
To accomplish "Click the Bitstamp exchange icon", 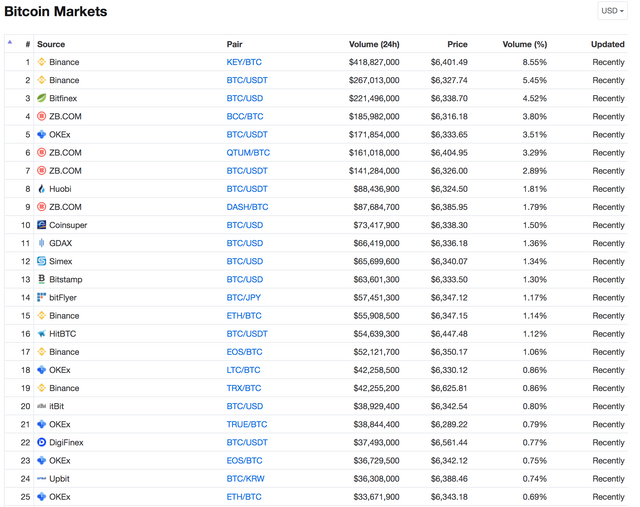I will click(41, 279).
